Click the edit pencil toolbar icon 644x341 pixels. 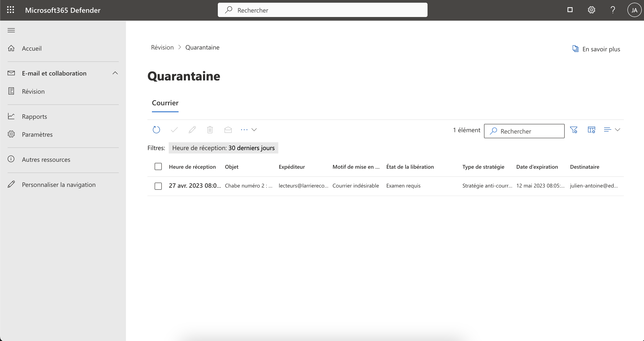[192, 130]
